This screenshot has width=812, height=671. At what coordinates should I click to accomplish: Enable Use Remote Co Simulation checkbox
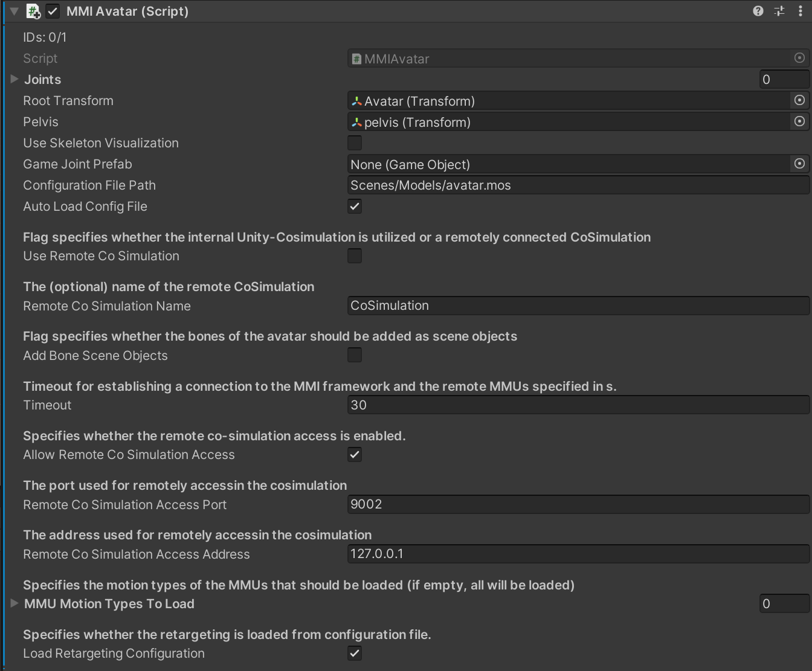coord(355,255)
